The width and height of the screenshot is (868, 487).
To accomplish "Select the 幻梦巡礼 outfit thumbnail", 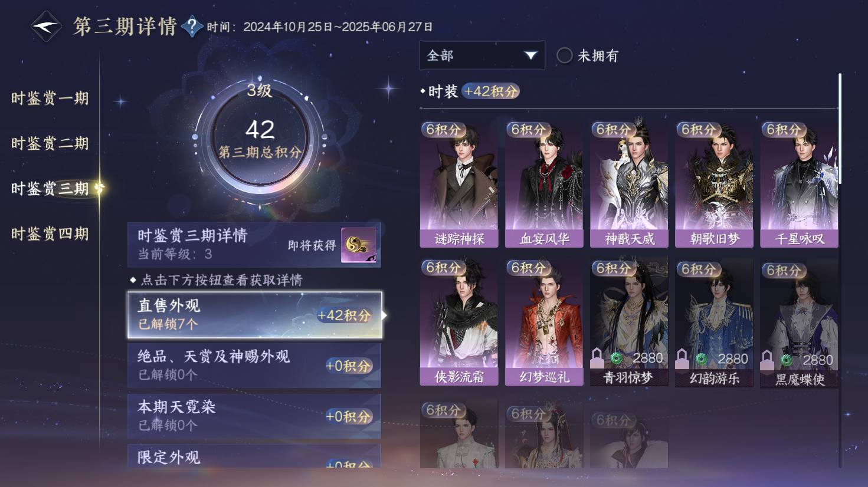I will [x=544, y=322].
